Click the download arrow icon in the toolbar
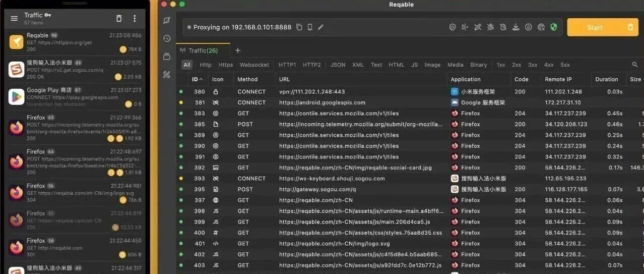Image resolution: width=644 pixels, height=274 pixels. pyautogui.click(x=516, y=27)
